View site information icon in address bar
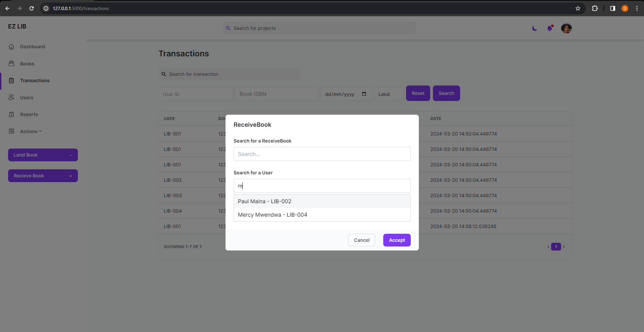The height and width of the screenshot is (332, 644). (46, 8)
